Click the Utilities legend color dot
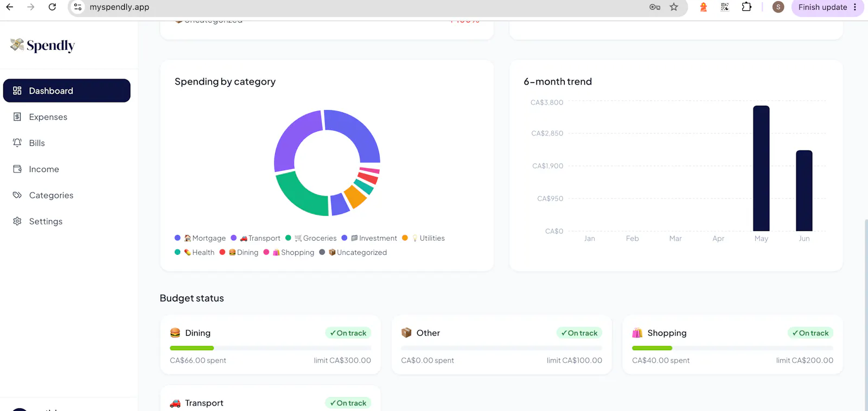This screenshot has width=868, height=411. point(405,238)
